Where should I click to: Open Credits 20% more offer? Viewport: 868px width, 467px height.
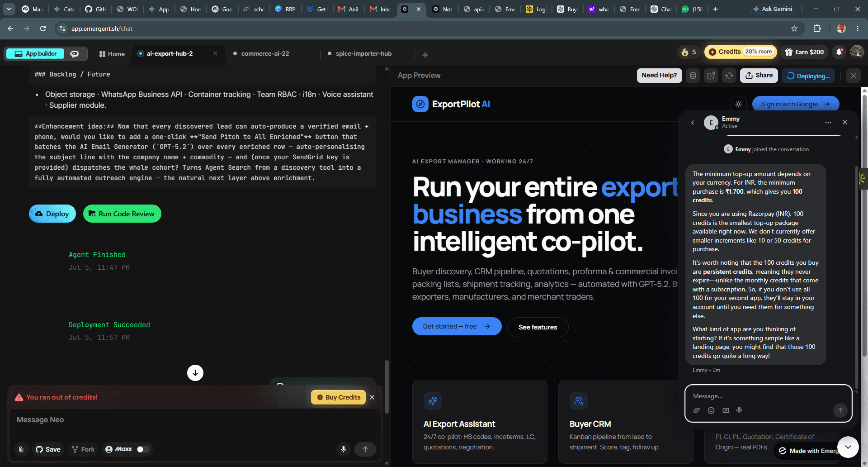click(x=741, y=52)
